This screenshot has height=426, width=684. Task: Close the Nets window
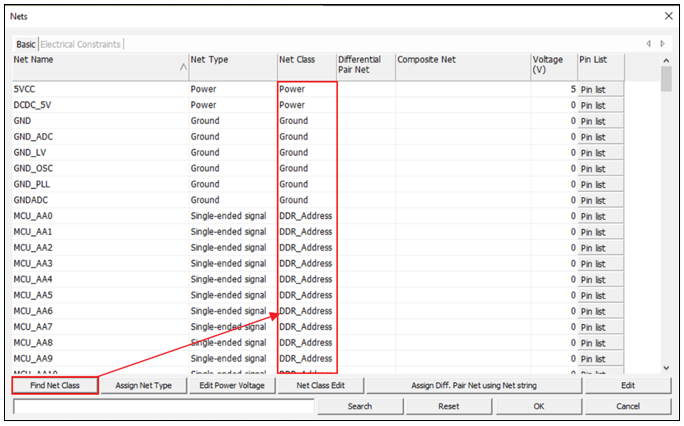point(668,16)
